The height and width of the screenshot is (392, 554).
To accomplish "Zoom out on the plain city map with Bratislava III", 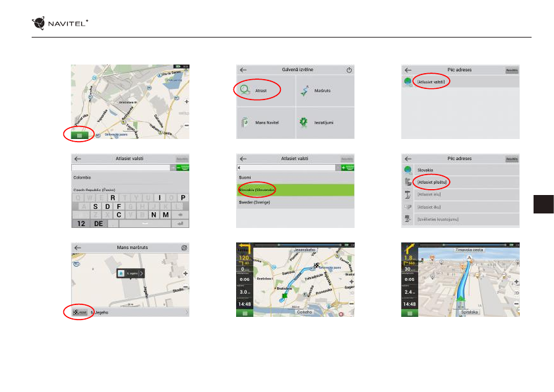I will [x=186, y=125].
